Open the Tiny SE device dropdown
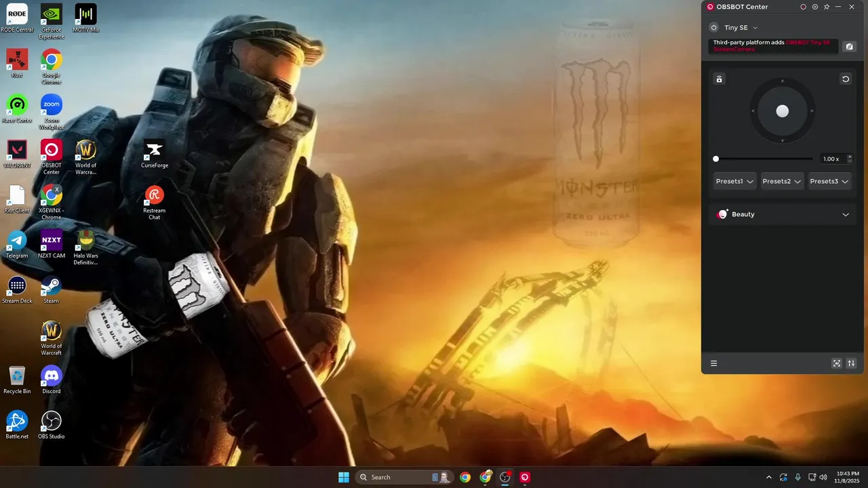 point(741,28)
